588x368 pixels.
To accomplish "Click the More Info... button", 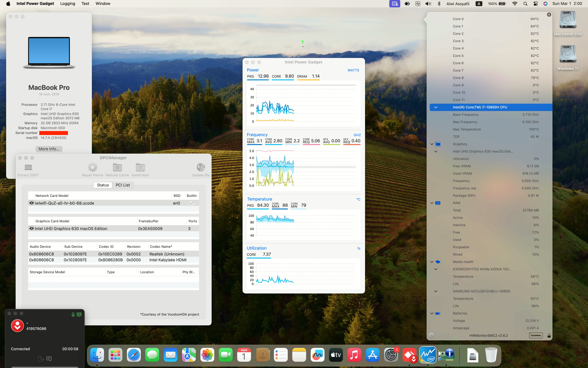I will tap(49, 149).
